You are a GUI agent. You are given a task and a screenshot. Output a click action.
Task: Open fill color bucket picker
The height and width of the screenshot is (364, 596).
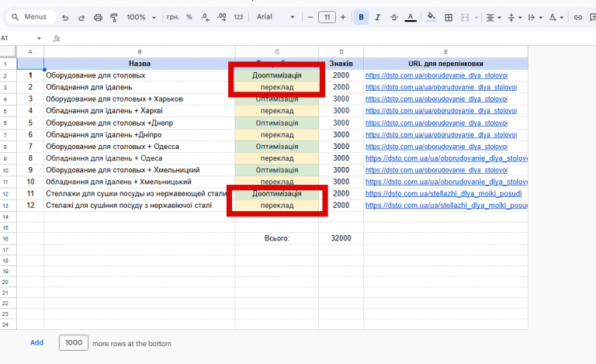pos(431,17)
